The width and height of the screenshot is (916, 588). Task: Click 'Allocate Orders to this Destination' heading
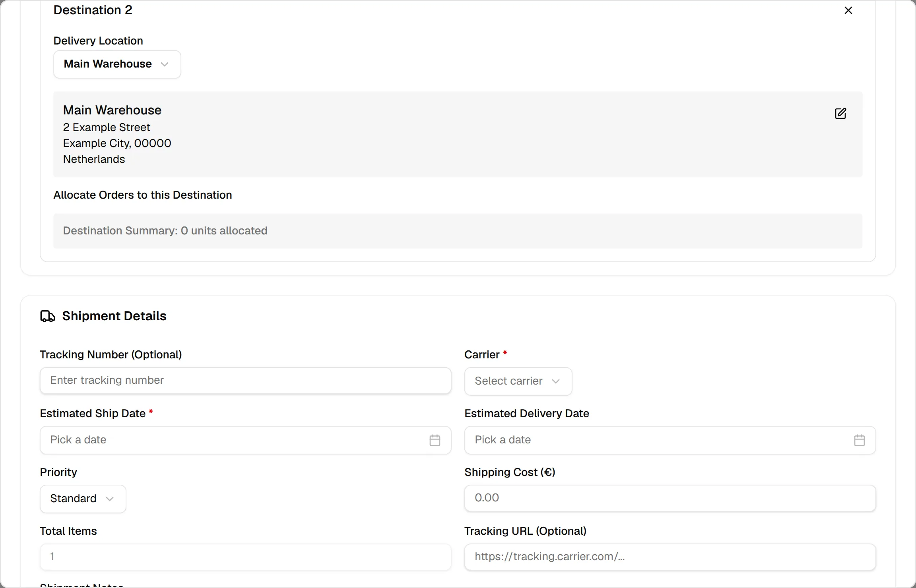pyautogui.click(x=143, y=195)
